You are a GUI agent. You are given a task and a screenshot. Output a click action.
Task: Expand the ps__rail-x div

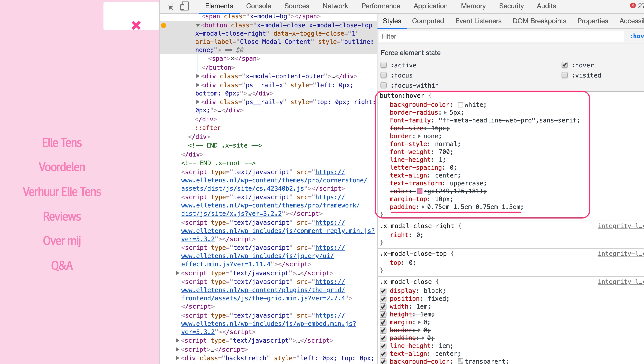[198, 85]
